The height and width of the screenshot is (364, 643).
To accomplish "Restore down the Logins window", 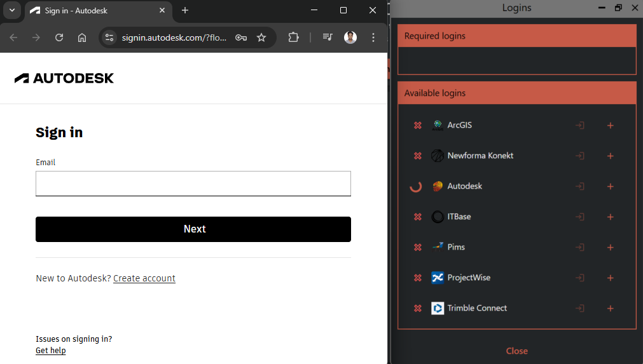I will pyautogui.click(x=618, y=8).
